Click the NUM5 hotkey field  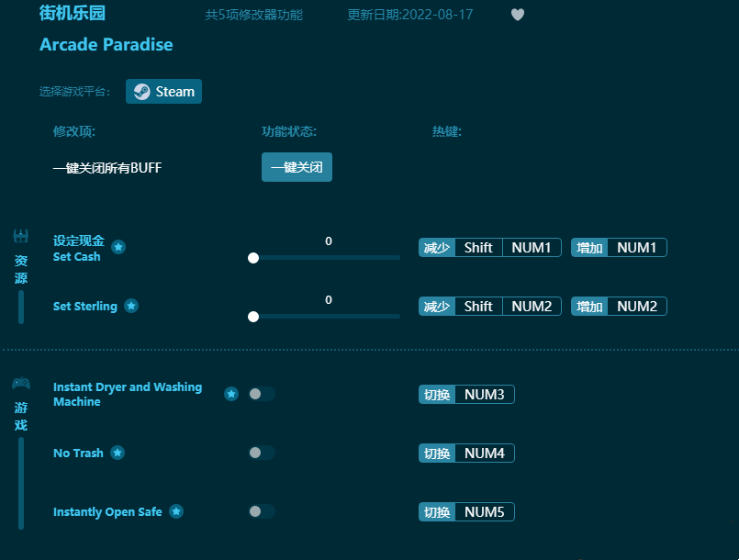click(485, 512)
